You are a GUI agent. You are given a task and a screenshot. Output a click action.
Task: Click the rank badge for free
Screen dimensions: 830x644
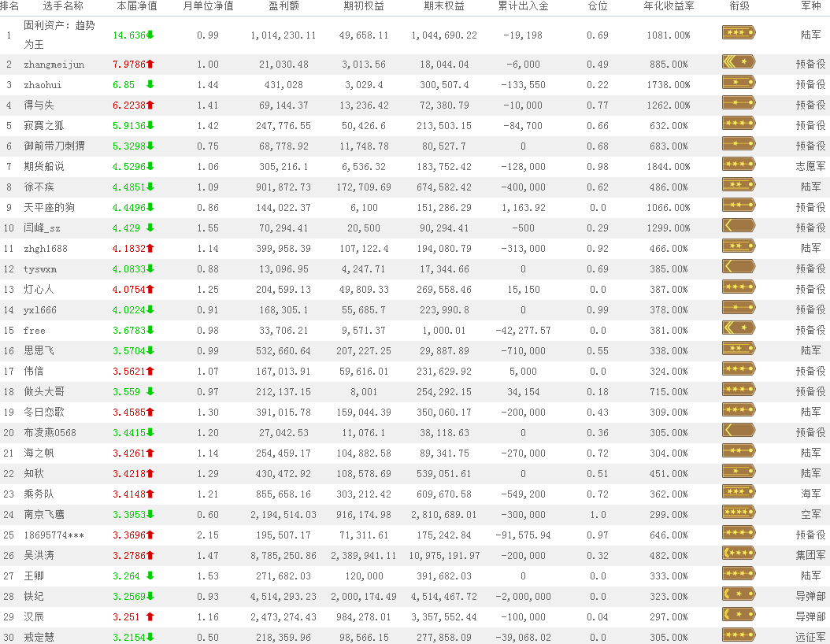(x=739, y=328)
